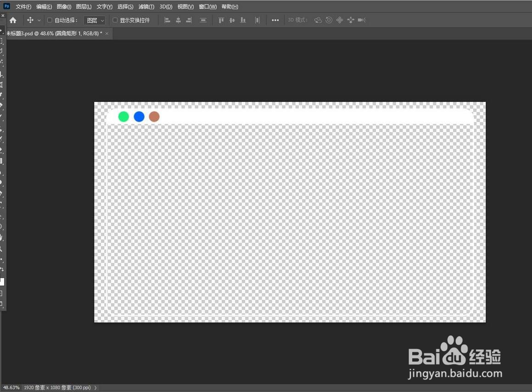
Task: Open the 视图(V) menu
Action: click(185, 6)
